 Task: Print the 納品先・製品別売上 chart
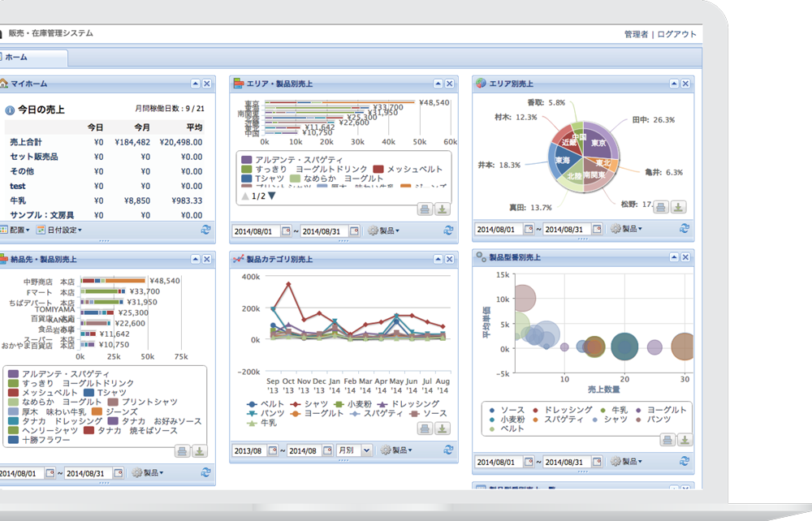(182, 451)
